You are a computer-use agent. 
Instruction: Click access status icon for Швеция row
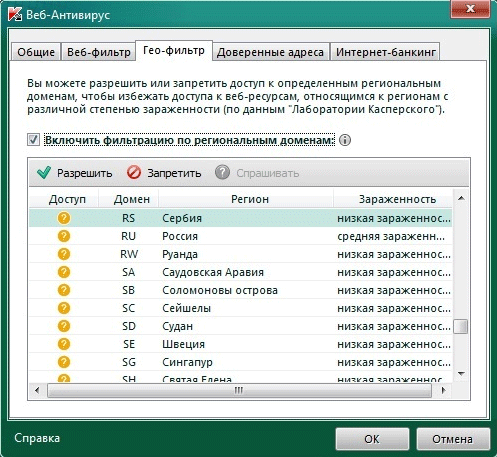coord(64,344)
